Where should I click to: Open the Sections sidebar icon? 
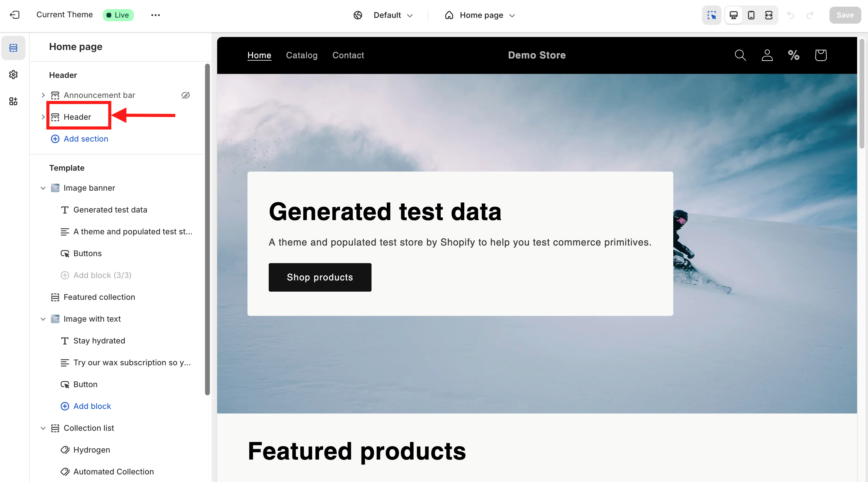13,48
